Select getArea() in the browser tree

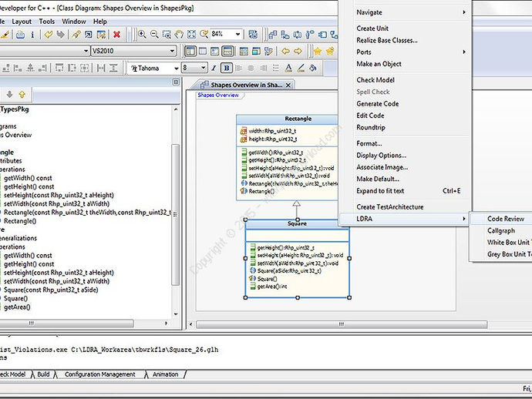coord(17,307)
